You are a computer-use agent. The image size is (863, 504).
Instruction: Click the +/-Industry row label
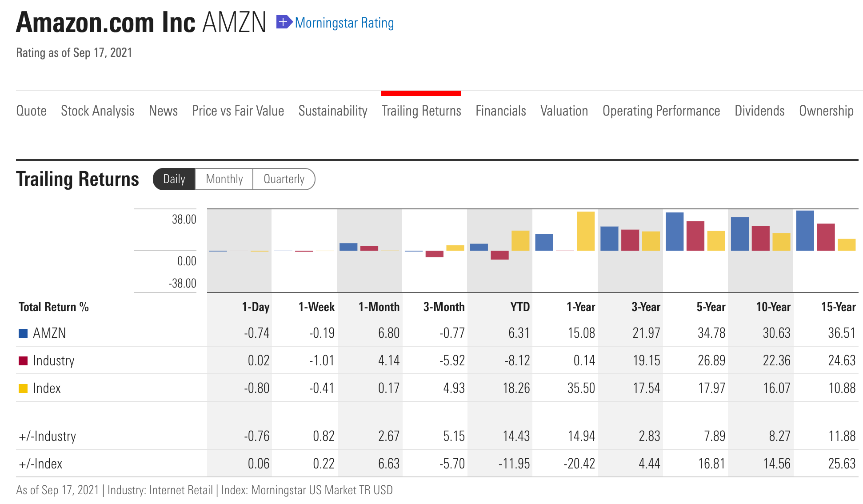pos(48,436)
